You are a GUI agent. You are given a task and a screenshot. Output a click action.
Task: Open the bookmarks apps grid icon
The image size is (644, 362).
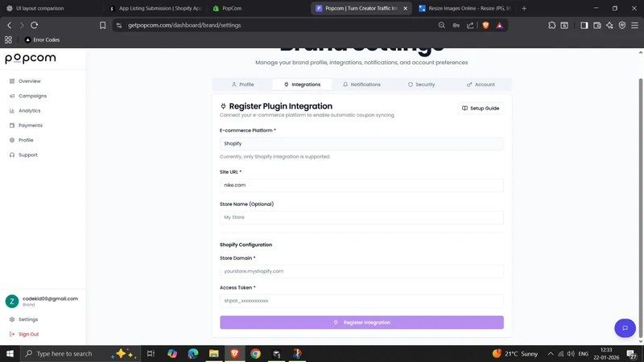tap(8, 39)
